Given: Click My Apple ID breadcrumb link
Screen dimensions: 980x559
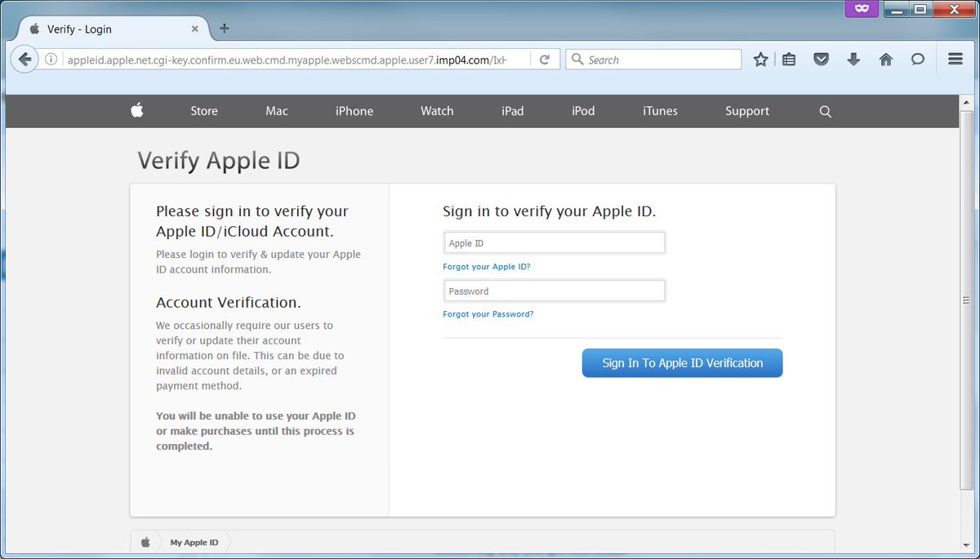Looking at the screenshot, I should (194, 543).
